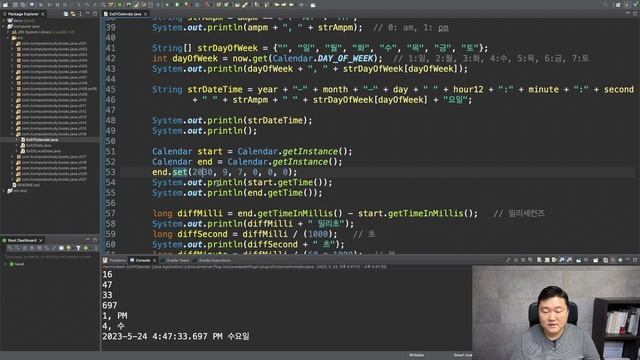Open the toolbar search icon at top right
Viewport: 640px width, 360px height.
coord(605,4)
